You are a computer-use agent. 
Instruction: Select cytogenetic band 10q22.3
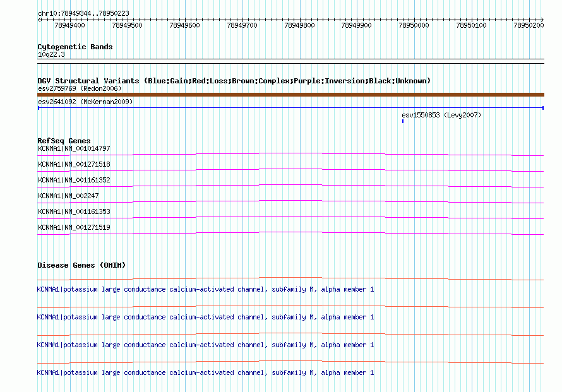51,54
